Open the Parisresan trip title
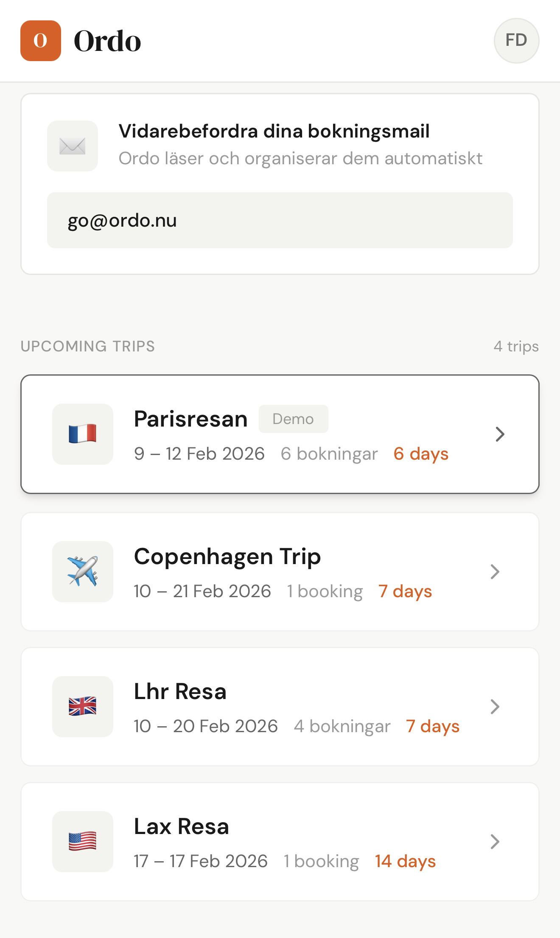 click(191, 419)
